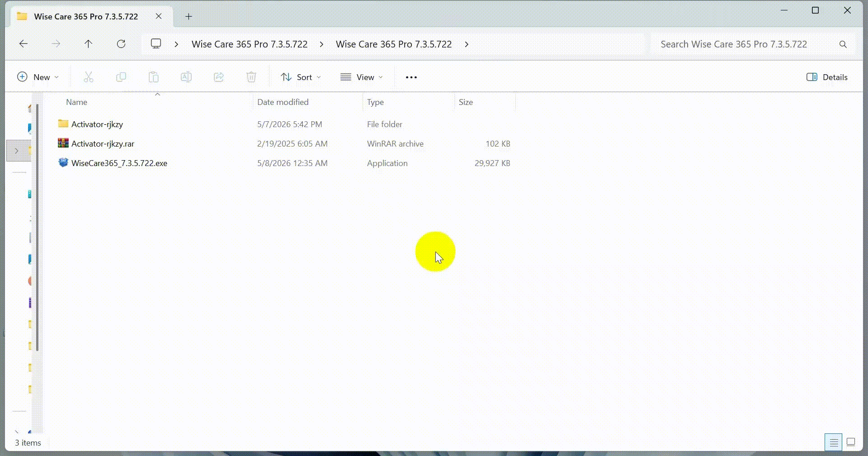Go up one folder level
This screenshot has width=868, height=456.
89,44
